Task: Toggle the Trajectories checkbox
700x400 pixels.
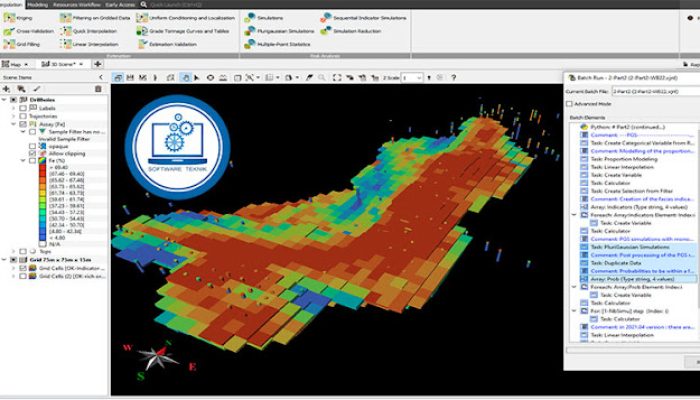Action: tap(23, 116)
